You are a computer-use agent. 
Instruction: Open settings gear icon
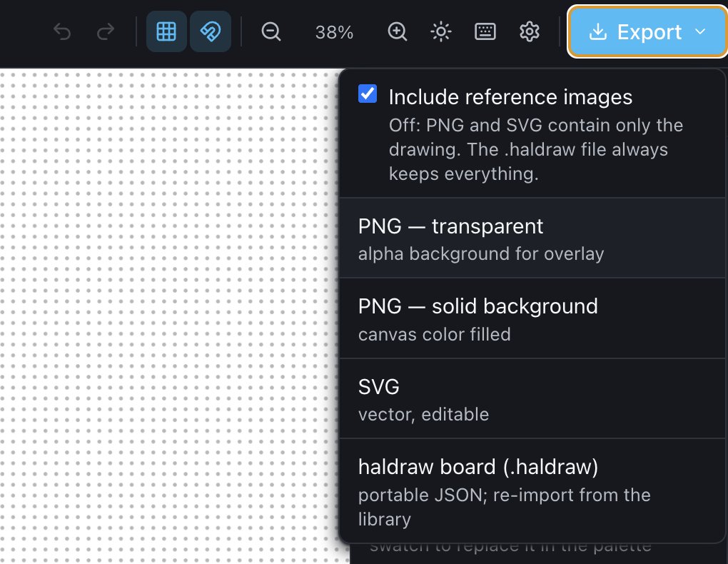530,31
